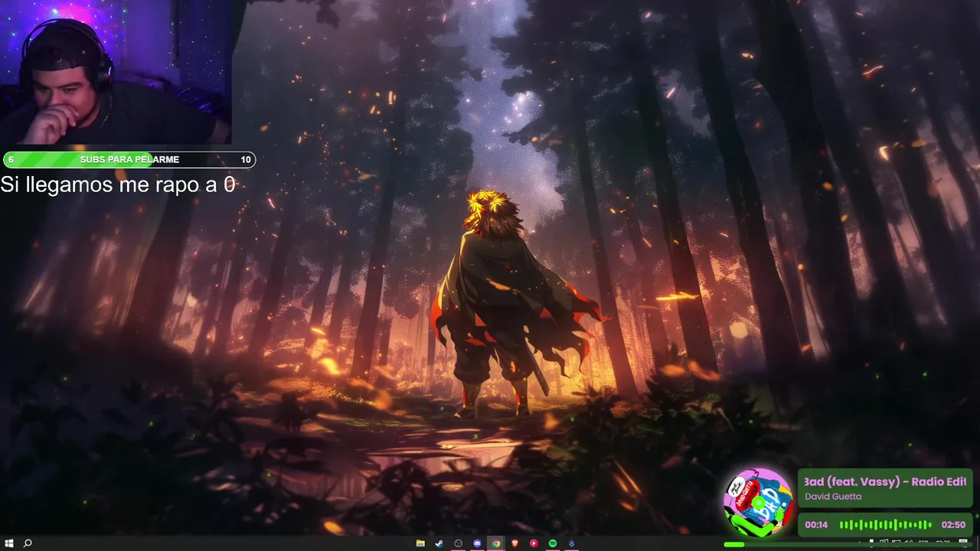
Task: Click the green audio waveform visualizer
Action: coord(885,525)
